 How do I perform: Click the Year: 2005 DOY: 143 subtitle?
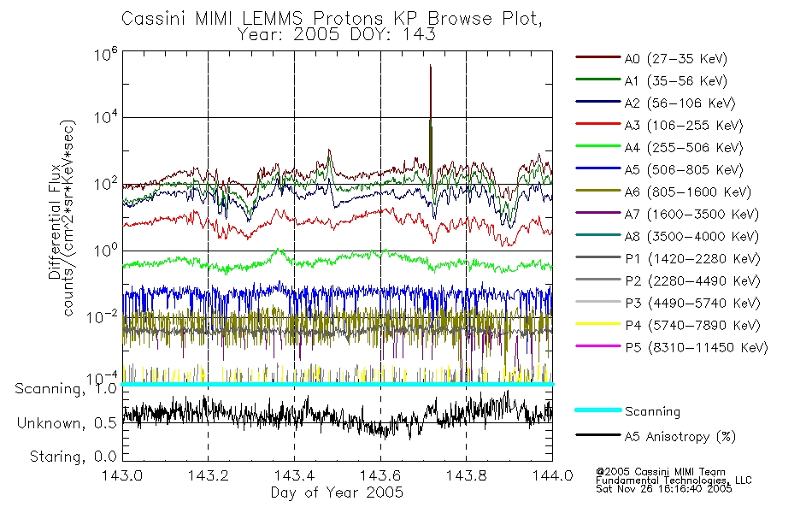coord(337,35)
